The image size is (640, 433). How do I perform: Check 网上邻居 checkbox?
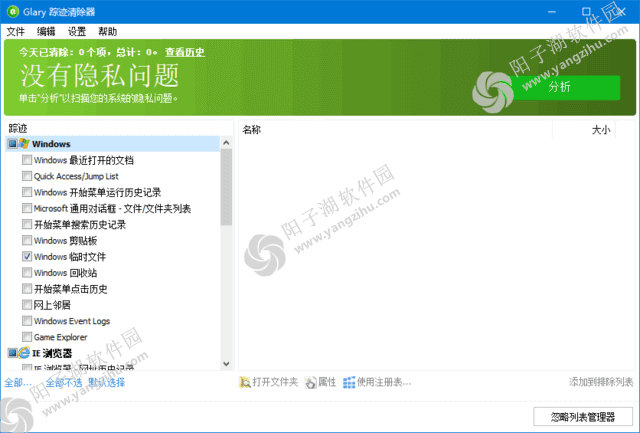(x=27, y=305)
